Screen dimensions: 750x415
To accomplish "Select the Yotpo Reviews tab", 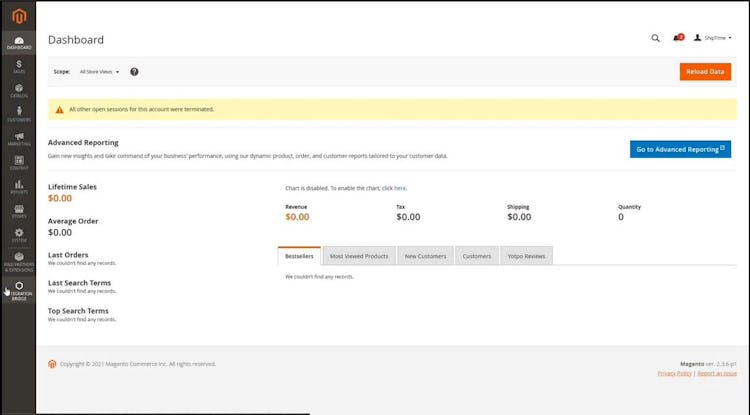I will pyautogui.click(x=525, y=256).
